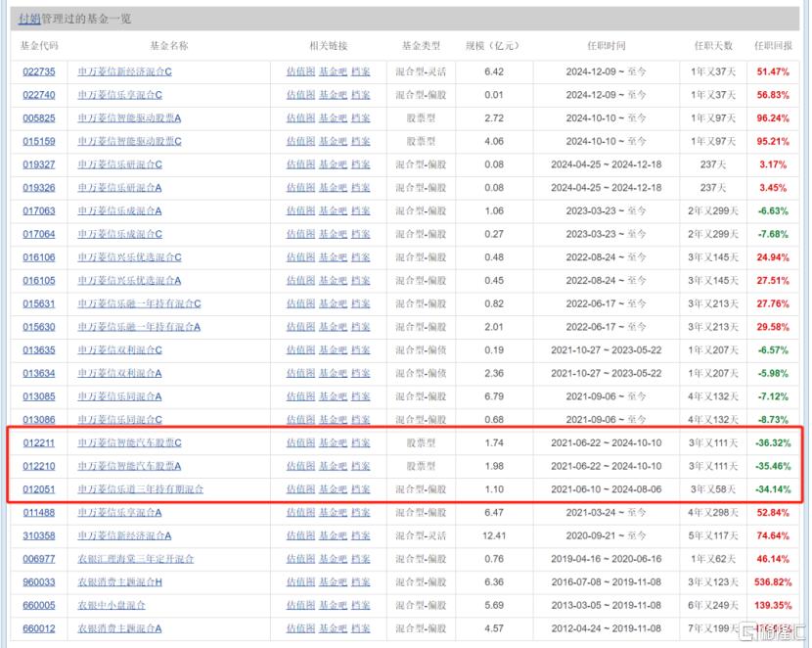The height and width of the screenshot is (648, 812).
Task: Open 档案 link for fund 012051
Action: (360, 489)
